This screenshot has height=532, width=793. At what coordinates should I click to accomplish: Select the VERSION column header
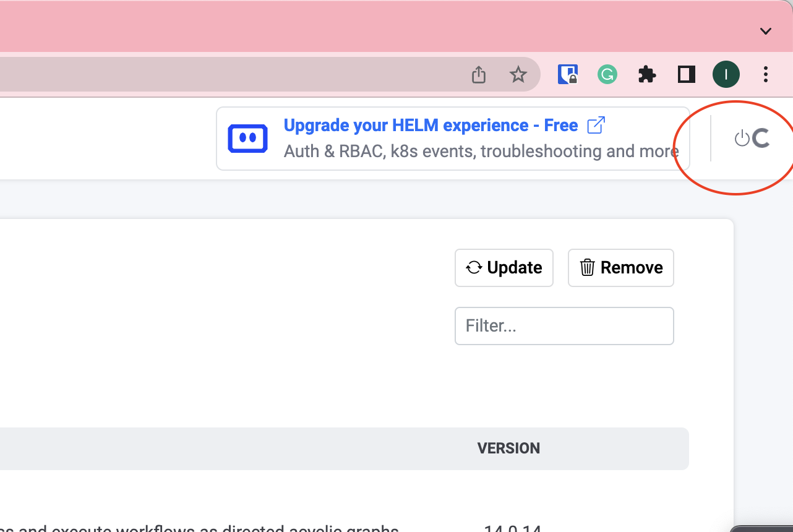pos(508,448)
